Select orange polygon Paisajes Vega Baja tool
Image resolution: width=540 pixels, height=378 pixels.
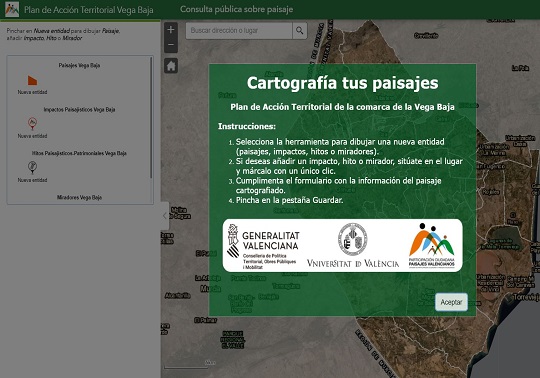pos(32,80)
